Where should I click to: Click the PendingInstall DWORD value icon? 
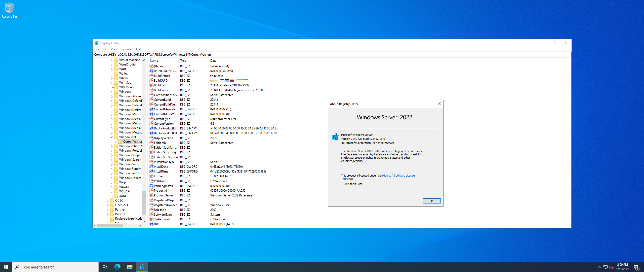[x=151, y=186]
